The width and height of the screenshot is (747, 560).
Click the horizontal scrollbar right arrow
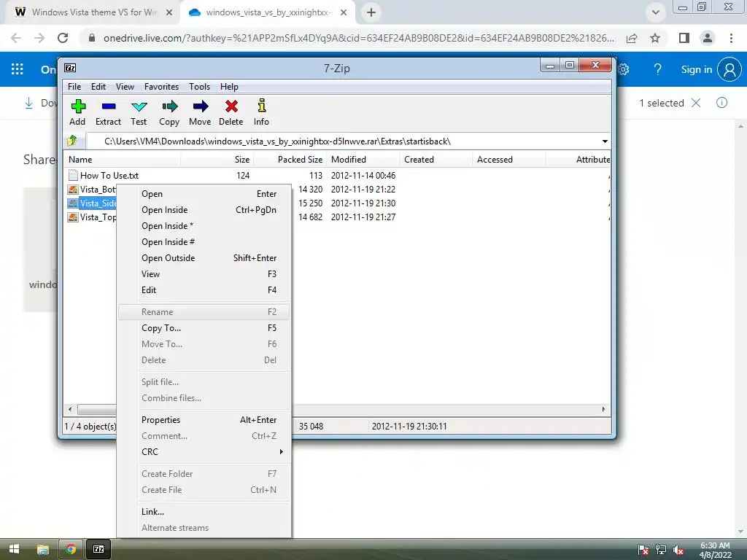[603, 410]
